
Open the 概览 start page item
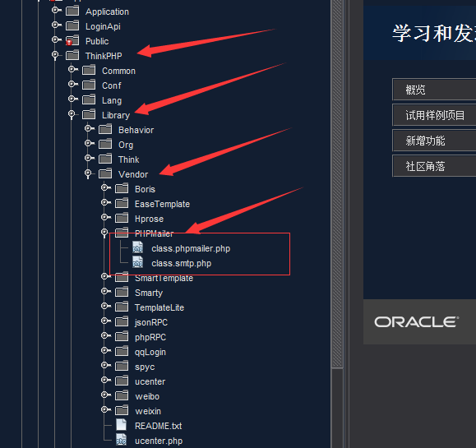tap(434, 90)
